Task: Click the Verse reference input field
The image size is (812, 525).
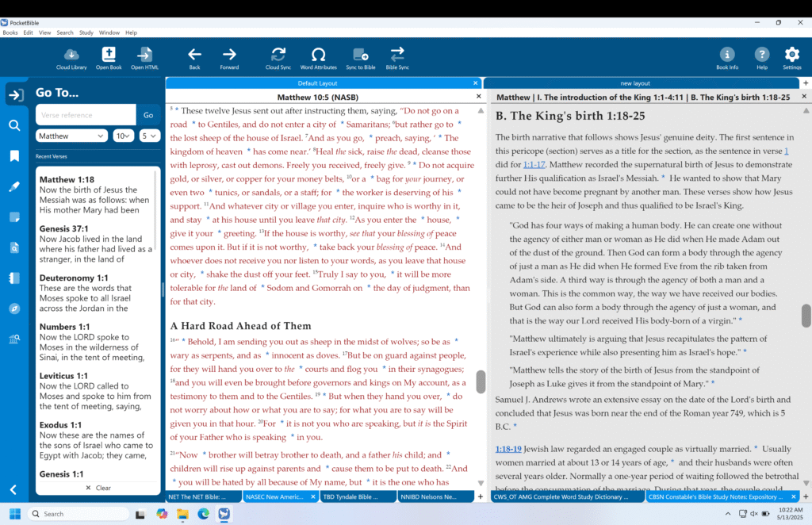Action: 86,115
